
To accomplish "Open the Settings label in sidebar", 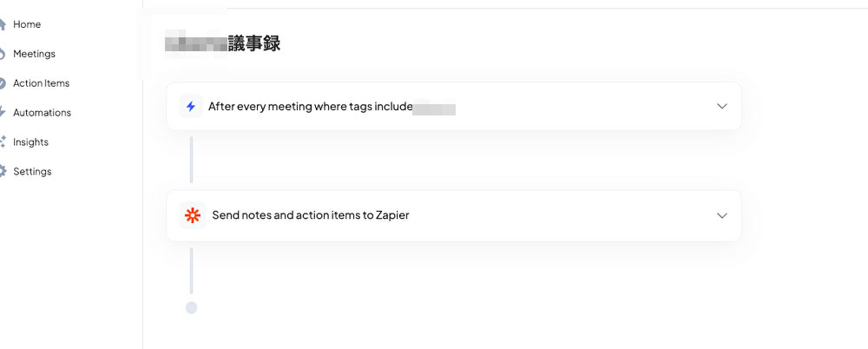I will 32,171.
